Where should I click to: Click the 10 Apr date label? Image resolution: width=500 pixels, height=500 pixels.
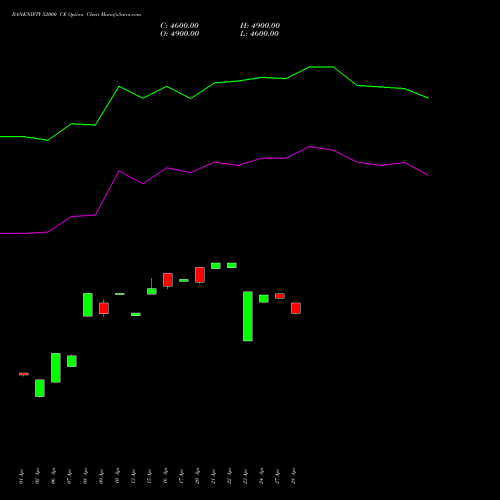coord(117,476)
